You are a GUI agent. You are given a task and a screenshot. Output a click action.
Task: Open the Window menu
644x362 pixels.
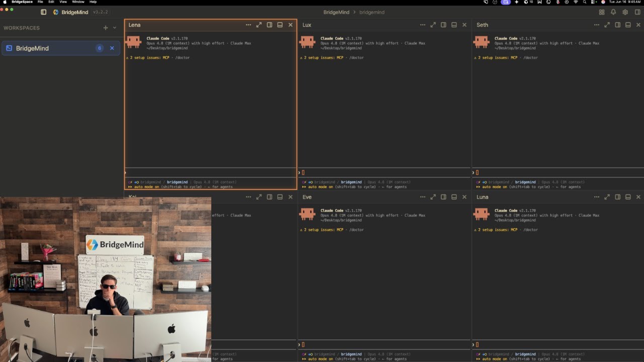pyautogui.click(x=78, y=2)
